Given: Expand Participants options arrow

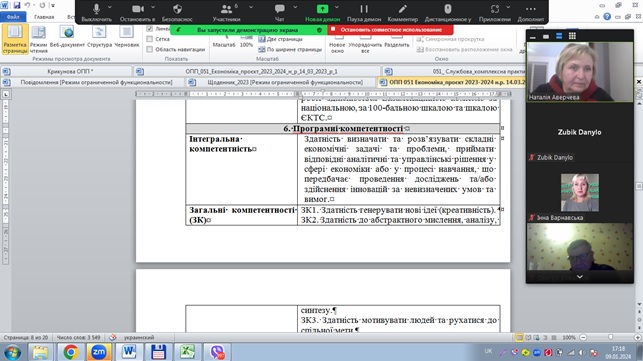Looking at the screenshot, I should [251, 7].
